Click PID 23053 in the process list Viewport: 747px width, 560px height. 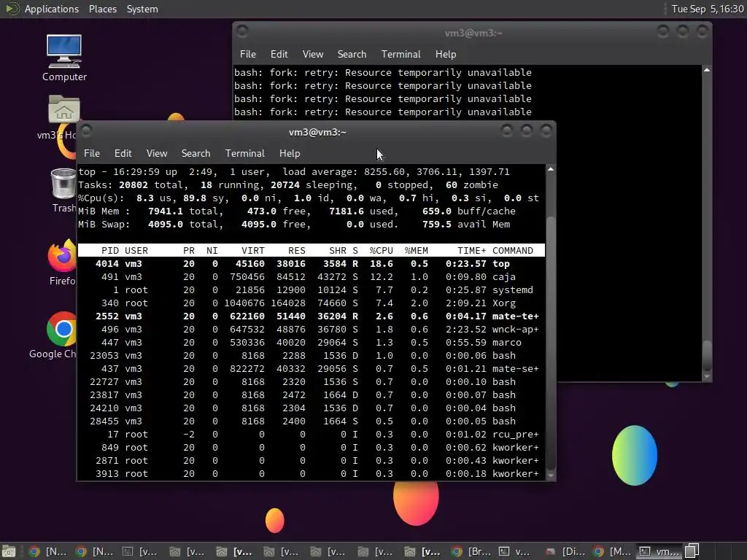pyautogui.click(x=104, y=356)
